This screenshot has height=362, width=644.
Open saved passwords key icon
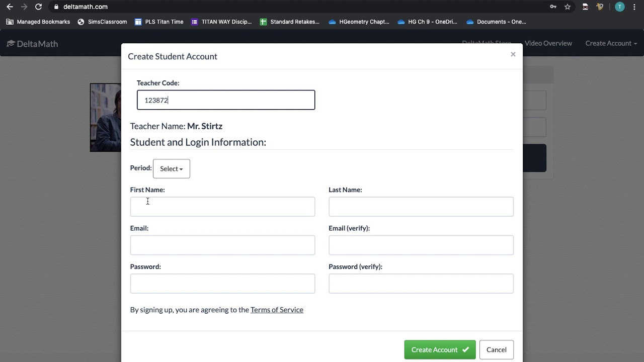pyautogui.click(x=553, y=7)
